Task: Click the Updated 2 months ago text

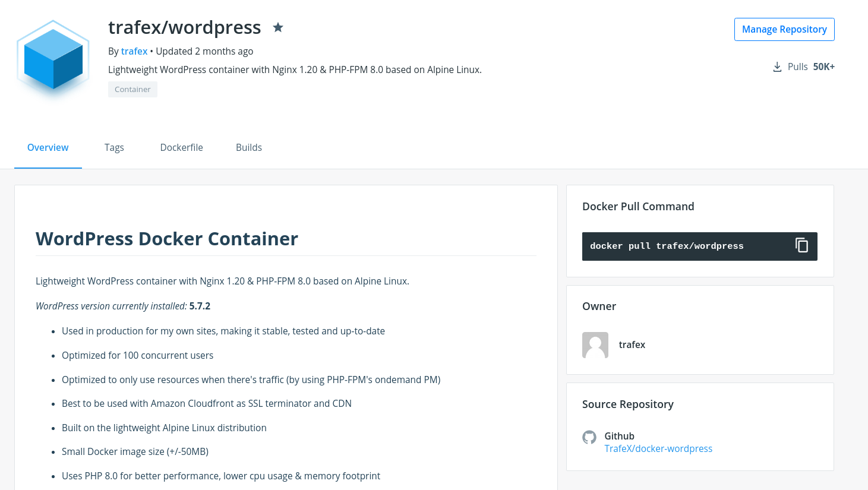Action: point(204,51)
